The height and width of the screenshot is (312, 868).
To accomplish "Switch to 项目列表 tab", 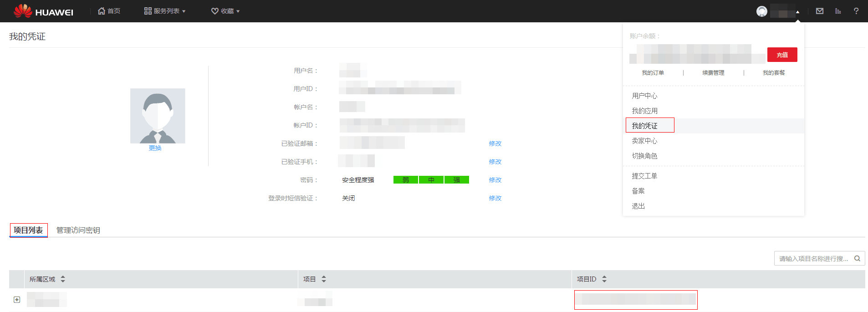I will click(x=28, y=230).
